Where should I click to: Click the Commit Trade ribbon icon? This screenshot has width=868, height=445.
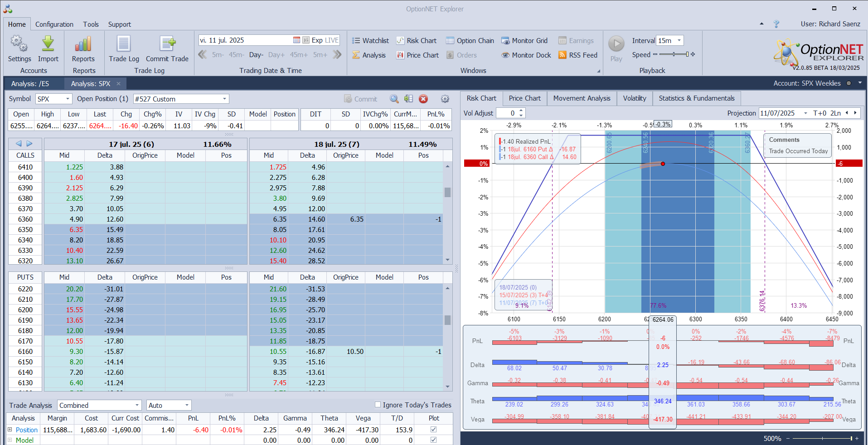(167, 44)
